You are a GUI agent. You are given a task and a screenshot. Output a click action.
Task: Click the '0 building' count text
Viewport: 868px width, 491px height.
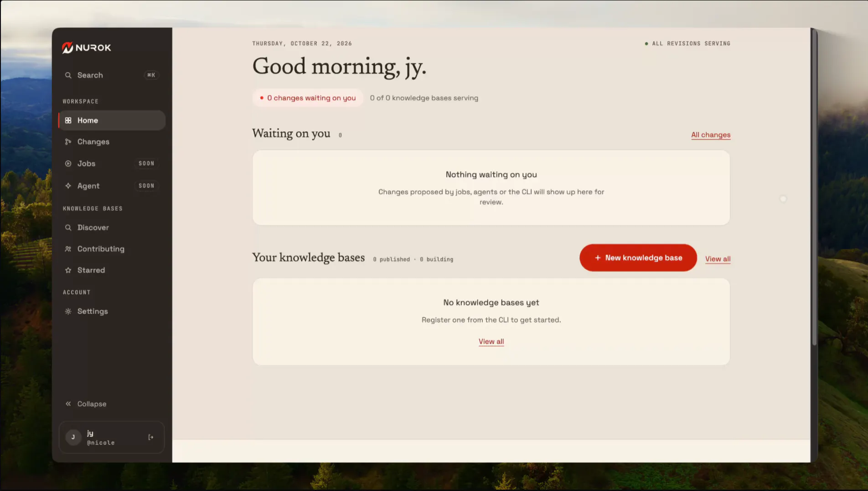(x=436, y=259)
